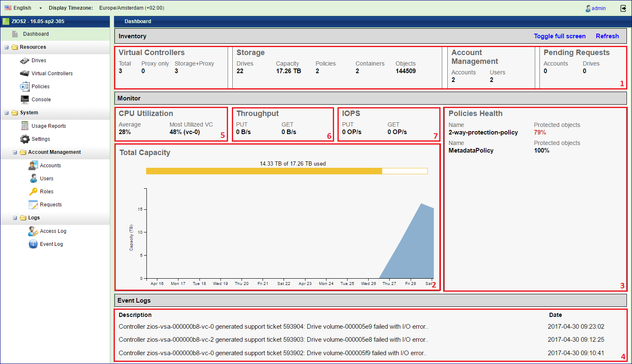Image resolution: width=632 pixels, height=364 pixels.
Task: Click the Users person icon
Action: pyautogui.click(x=33, y=178)
